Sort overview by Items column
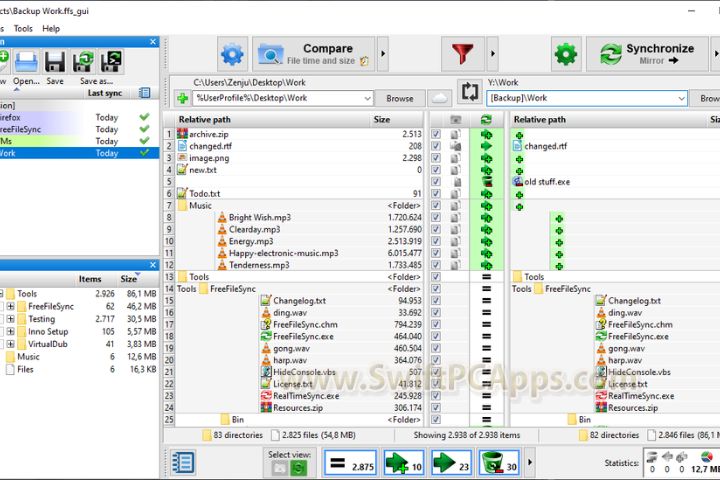This screenshot has width=720, height=480. click(x=90, y=279)
